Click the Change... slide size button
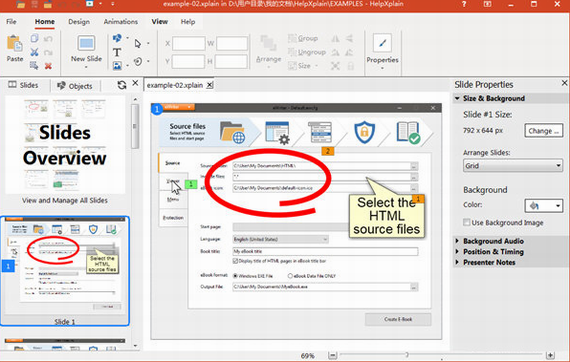Viewport: 570px width, 362px height. tap(543, 131)
